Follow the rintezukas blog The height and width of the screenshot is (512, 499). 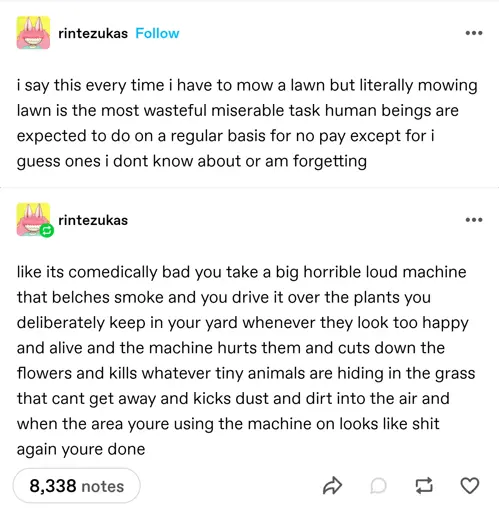[x=157, y=33]
